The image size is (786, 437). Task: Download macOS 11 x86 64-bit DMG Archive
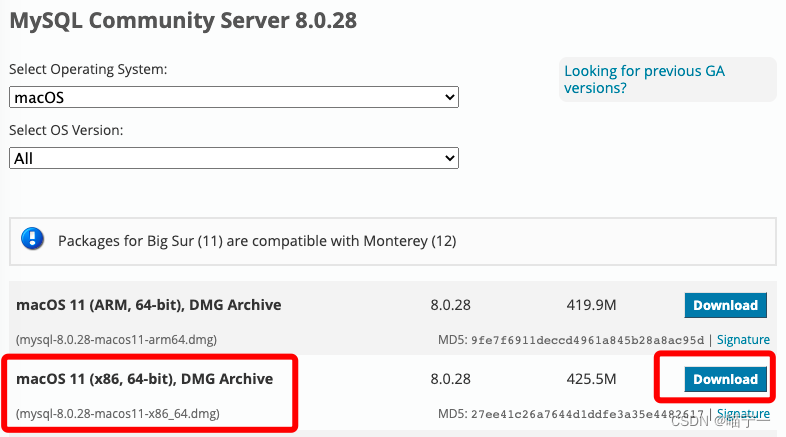coord(725,379)
